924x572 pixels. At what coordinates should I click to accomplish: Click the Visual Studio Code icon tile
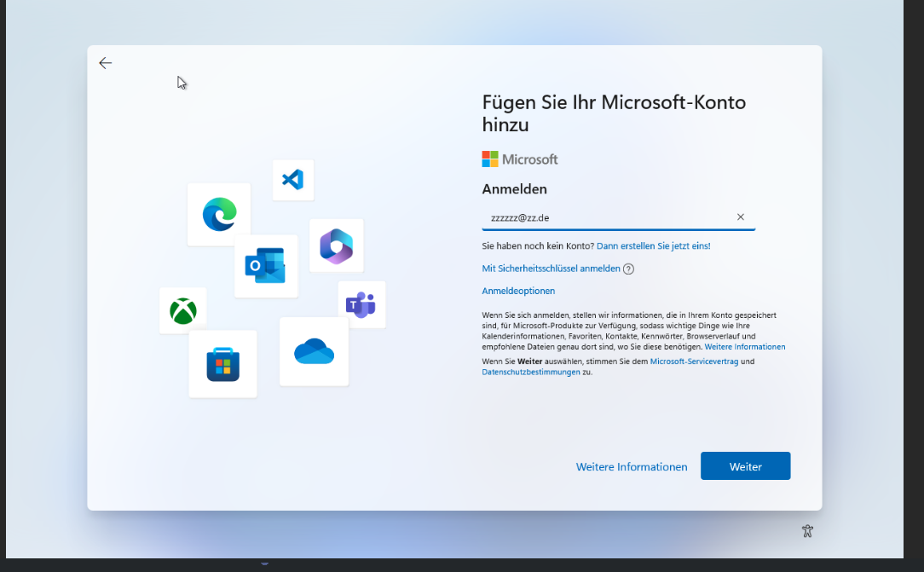click(x=293, y=180)
